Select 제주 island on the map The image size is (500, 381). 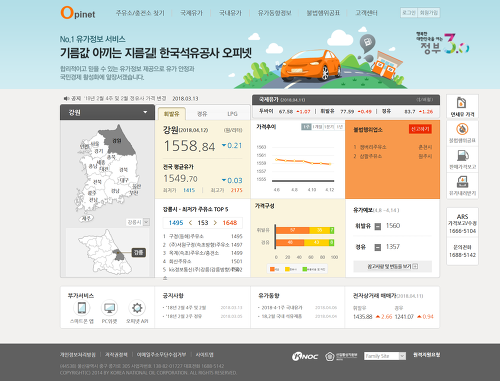point(86,218)
